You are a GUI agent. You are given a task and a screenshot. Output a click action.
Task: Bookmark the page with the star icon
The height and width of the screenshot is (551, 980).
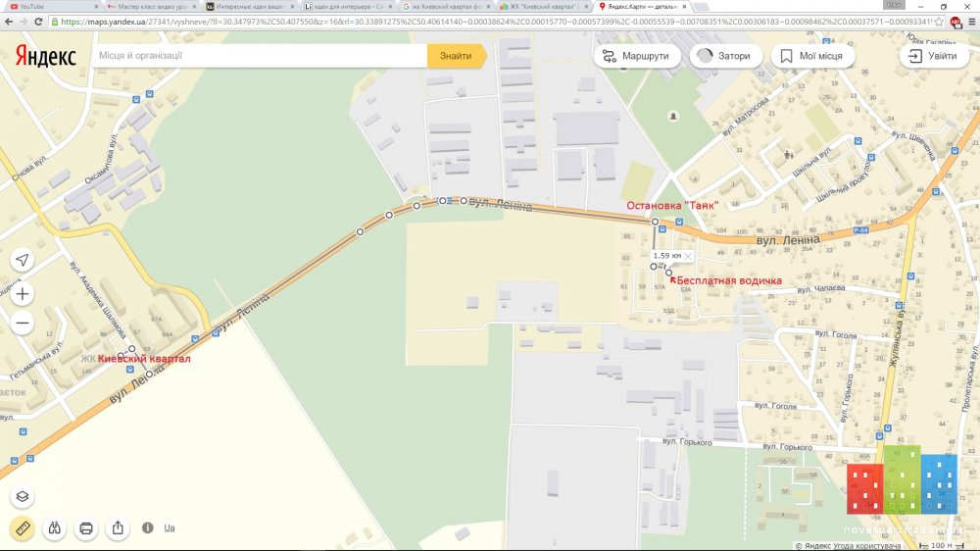click(x=939, y=22)
